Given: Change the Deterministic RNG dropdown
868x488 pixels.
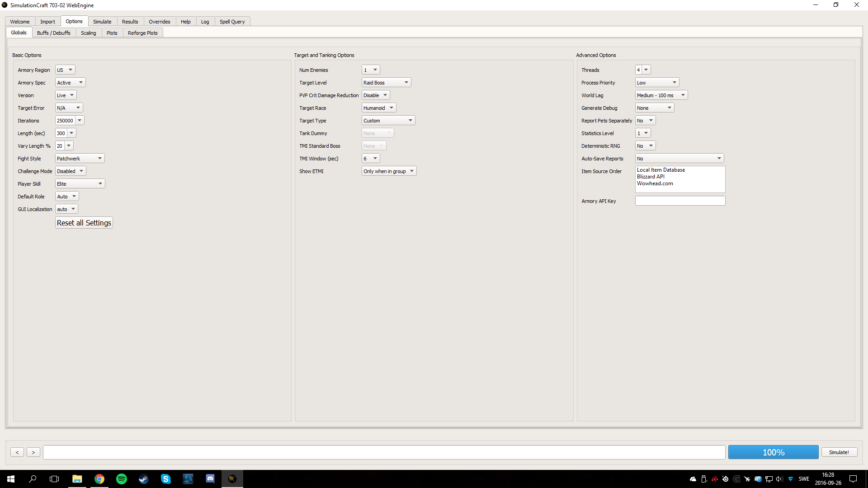Looking at the screenshot, I should pyautogui.click(x=645, y=146).
